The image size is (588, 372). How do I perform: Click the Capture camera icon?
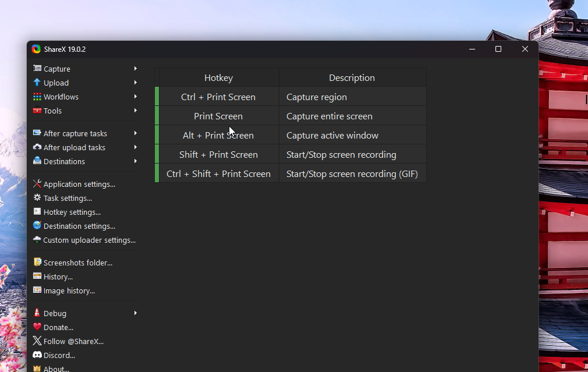37,68
